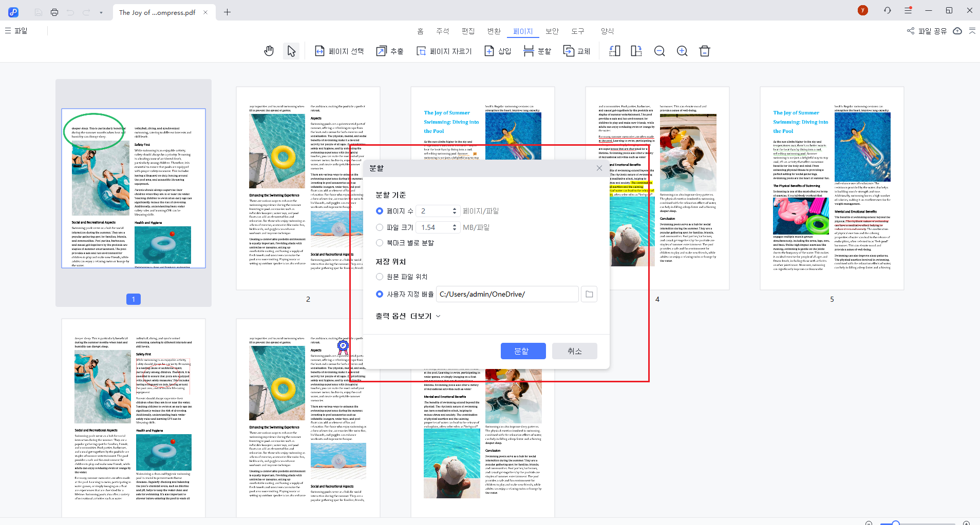Select 페이지 자르기 page crop tool
This screenshot has height=525, width=980.
click(443, 50)
